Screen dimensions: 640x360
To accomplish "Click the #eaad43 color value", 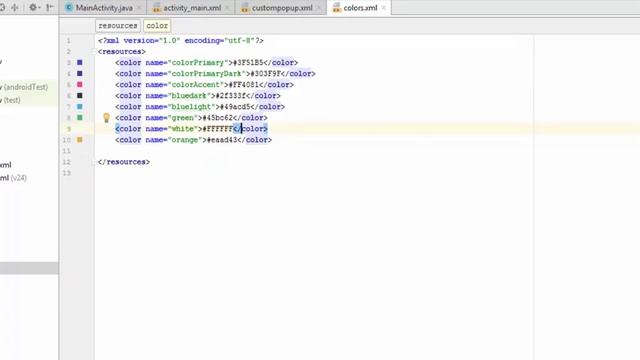I will tap(222, 140).
